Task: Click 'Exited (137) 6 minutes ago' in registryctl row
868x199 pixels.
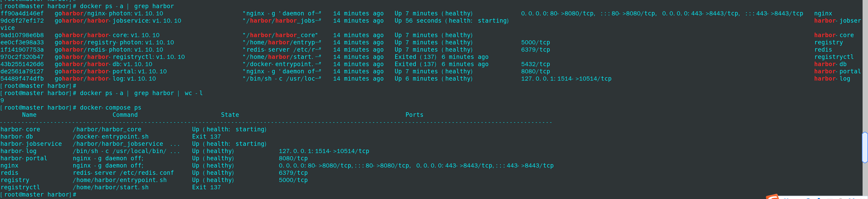Action: tap(441, 57)
